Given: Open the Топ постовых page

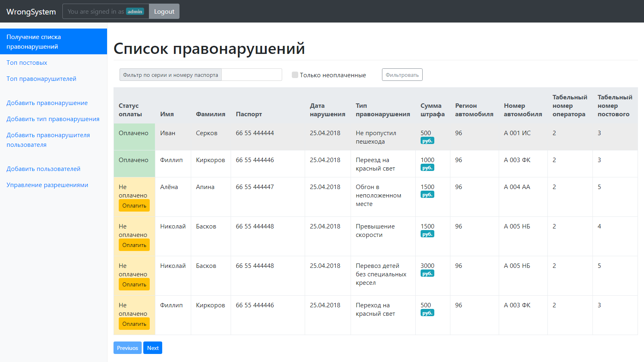Looking at the screenshot, I should (27, 62).
